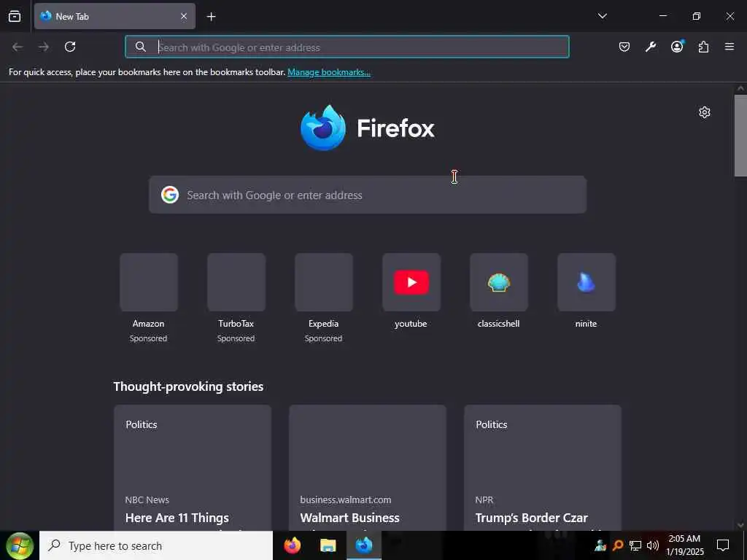Focus the address bar field
The image size is (747, 560).
(x=347, y=47)
